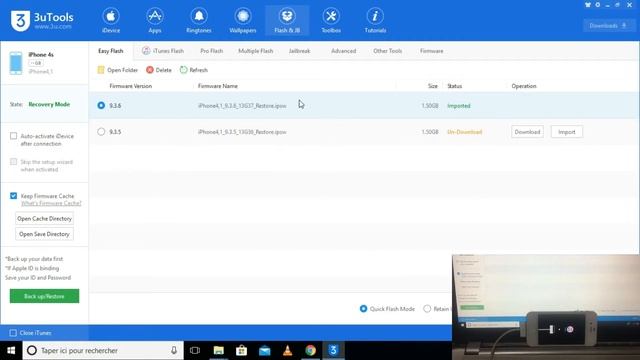Screen dimensions: 640x360
Task: Click the Back up/Restore button
Action: pos(44,296)
